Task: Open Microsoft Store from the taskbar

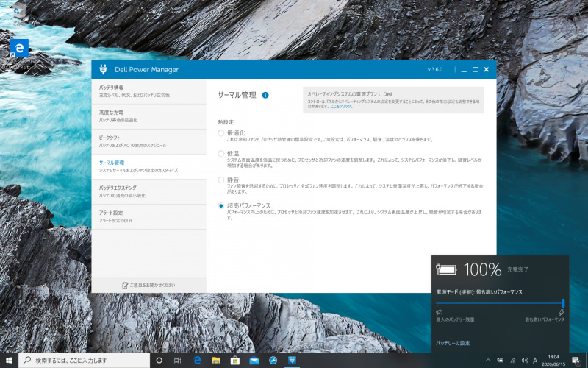Action: click(235, 361)
